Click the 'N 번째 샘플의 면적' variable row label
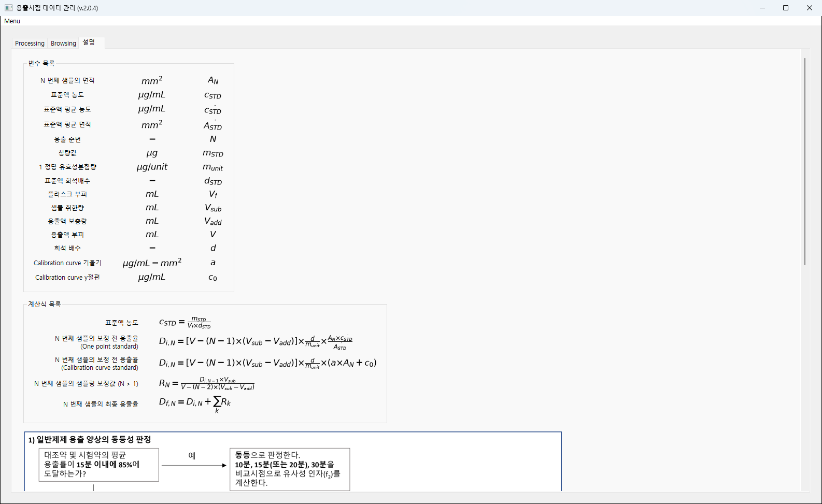This screenshot has width=822, height=504. (x=67, y=80)
